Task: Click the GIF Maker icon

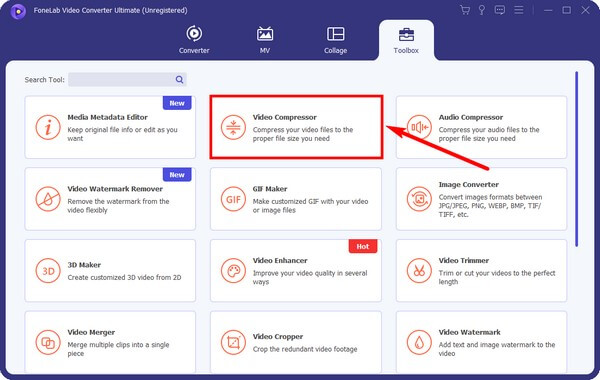Action: click(233, 199)
